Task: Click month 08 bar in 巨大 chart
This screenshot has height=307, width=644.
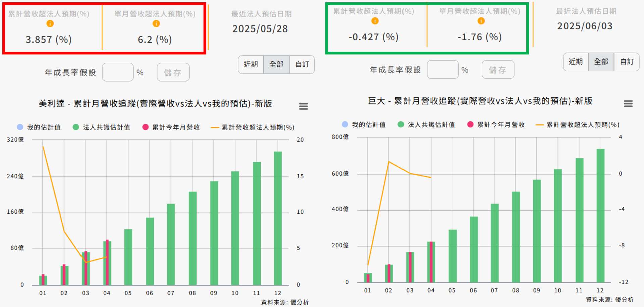Action: [516, 237]
